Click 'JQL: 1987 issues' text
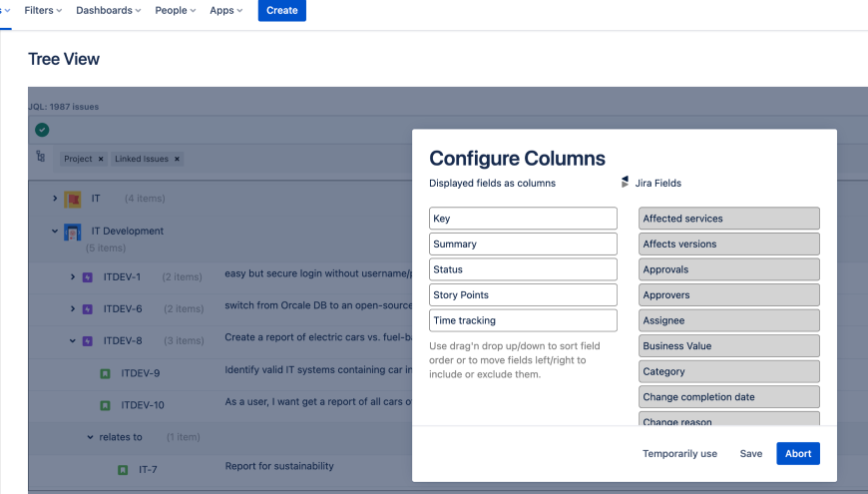The width and height of the screenshot is (868, 494). [63, 107]
